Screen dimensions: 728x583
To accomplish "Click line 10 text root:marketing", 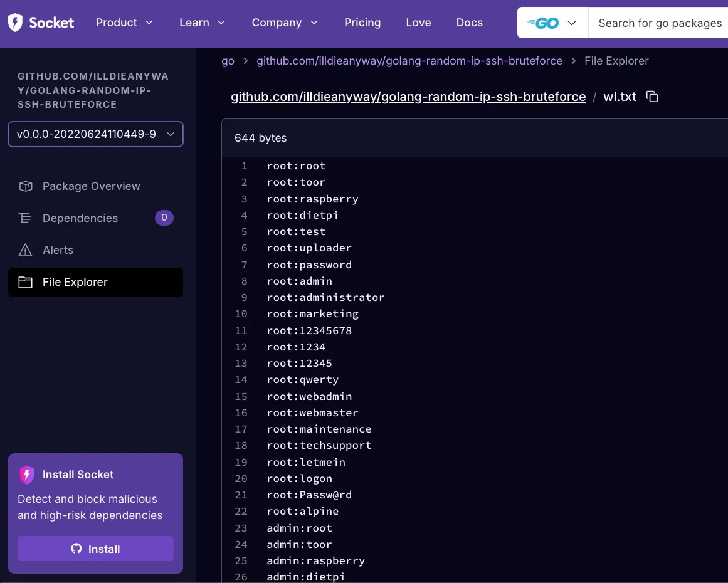I will [x=312, y=314].
